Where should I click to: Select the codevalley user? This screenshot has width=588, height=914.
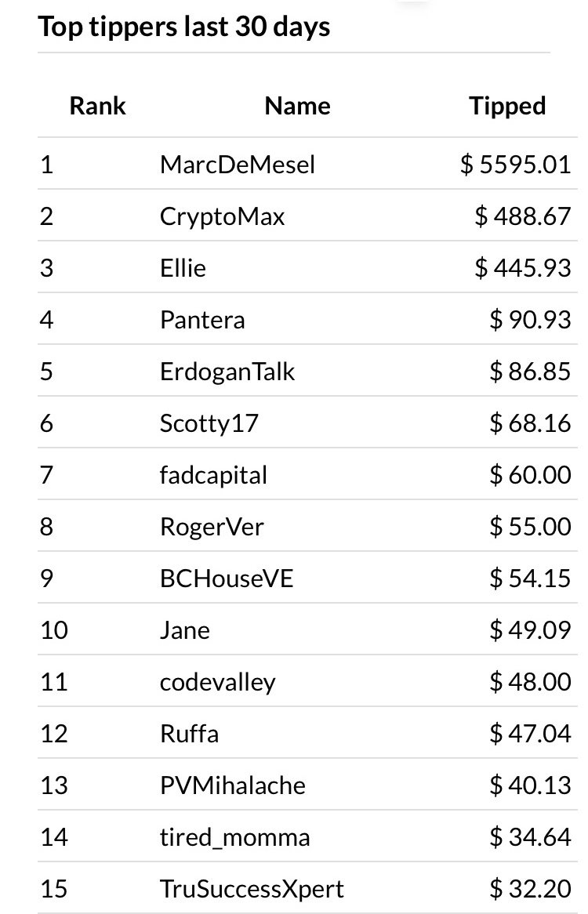point(217,682)
